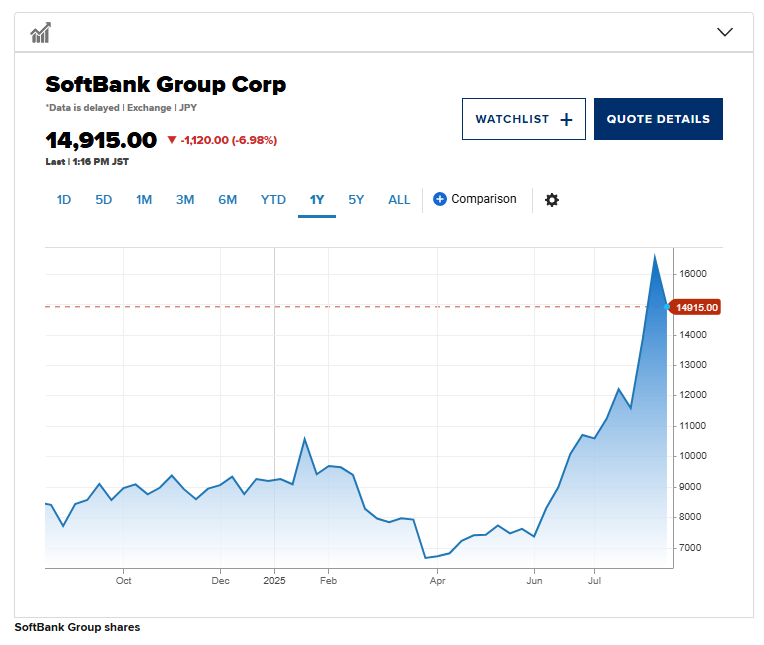Click the 8000 y-axis label

click(x=690, y=517)
